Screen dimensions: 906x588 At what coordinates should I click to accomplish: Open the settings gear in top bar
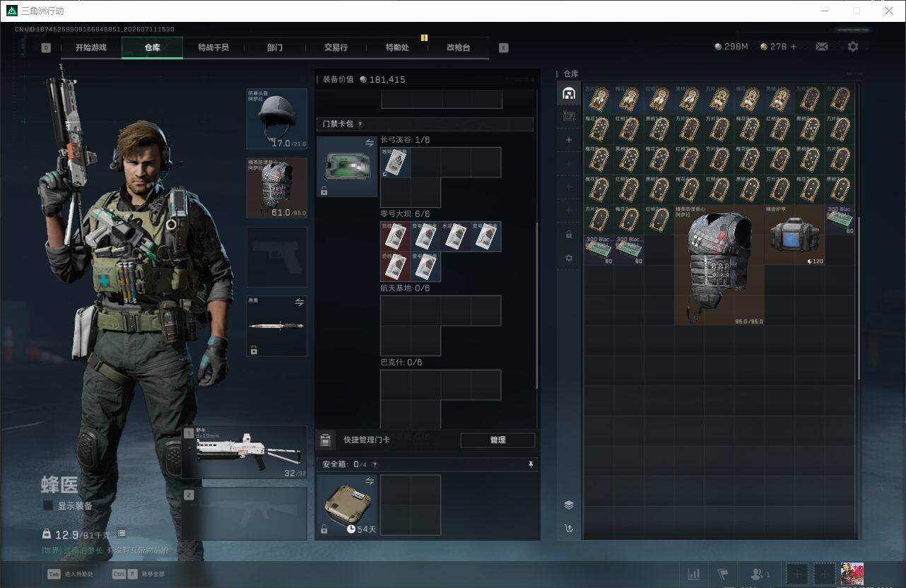pyautogui.click(x=853, y=47)
